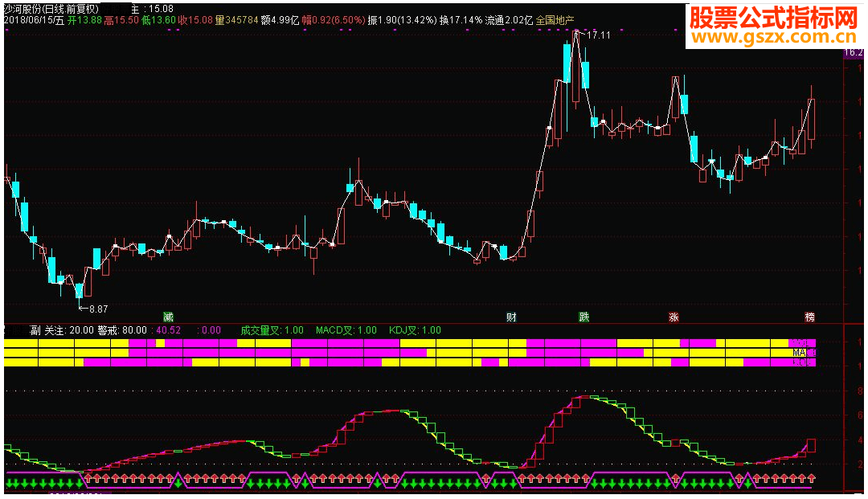The image size is (868, 499).
Task: Click the 财 info marker icon
Action: (x=511, y=317)
